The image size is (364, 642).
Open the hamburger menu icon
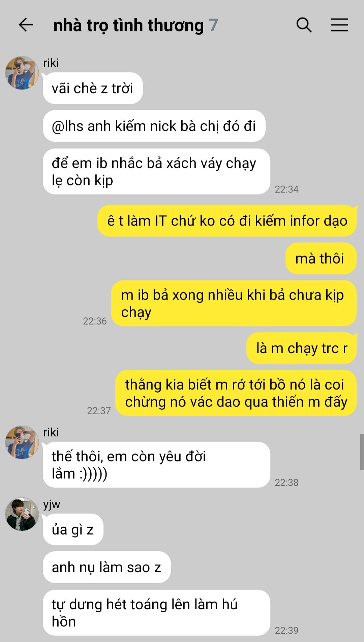(339, 25)
